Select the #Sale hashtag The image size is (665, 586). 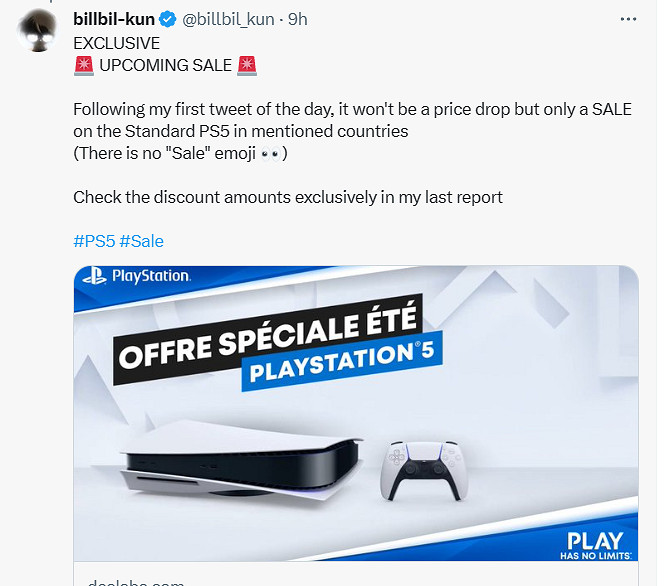[141, 241]
